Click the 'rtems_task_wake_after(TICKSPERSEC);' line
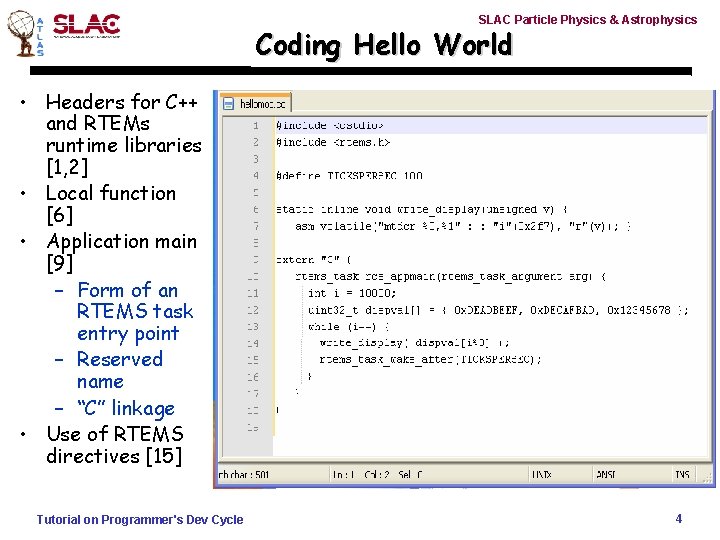The width and height of the screenshot is (720, 540). (x=430, y=360)
